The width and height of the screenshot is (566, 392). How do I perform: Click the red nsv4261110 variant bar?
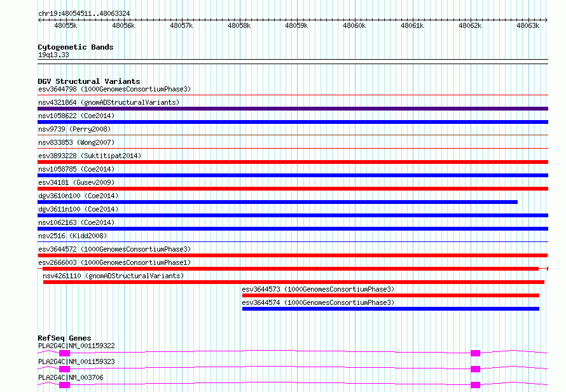tap(294, 282)
